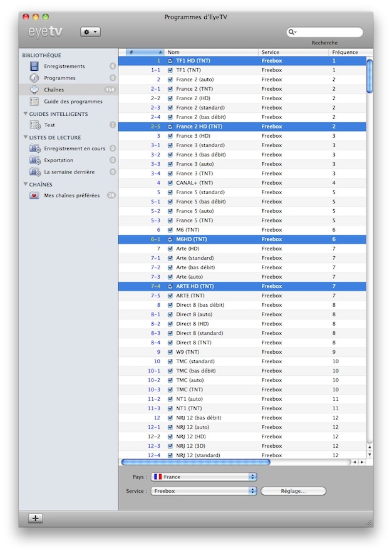Focus the Recherche search field
The image size is (392, 553).
point(324,32)
